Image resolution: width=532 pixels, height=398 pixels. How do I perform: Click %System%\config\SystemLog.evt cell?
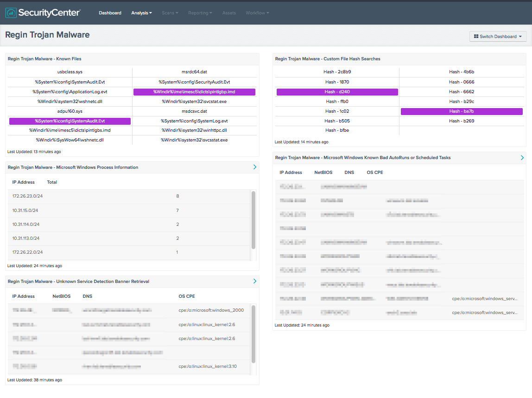pos(195,121)
